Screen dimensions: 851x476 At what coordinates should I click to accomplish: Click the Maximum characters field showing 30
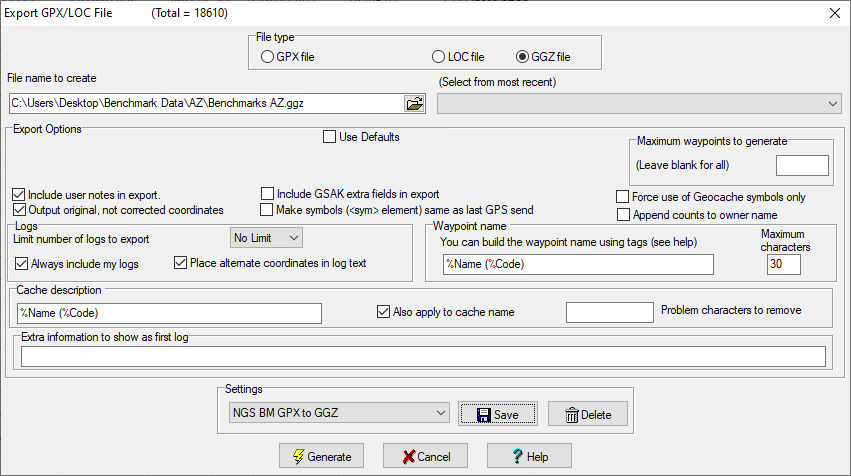click(x=784, y=264)
